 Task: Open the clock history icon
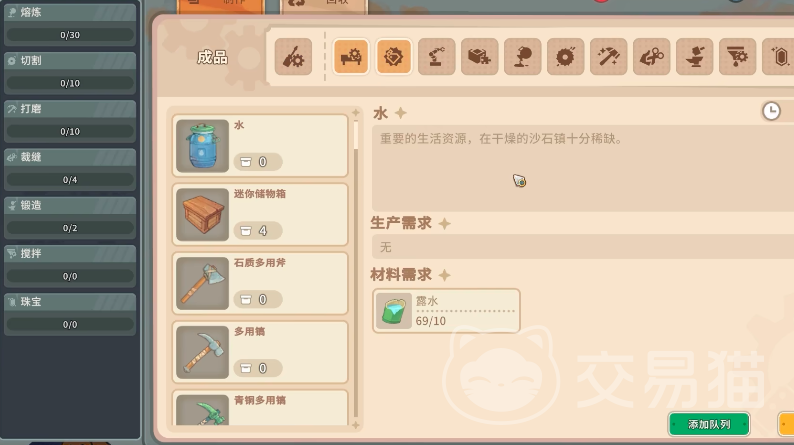pyautogui.click(x=771, y=111)
